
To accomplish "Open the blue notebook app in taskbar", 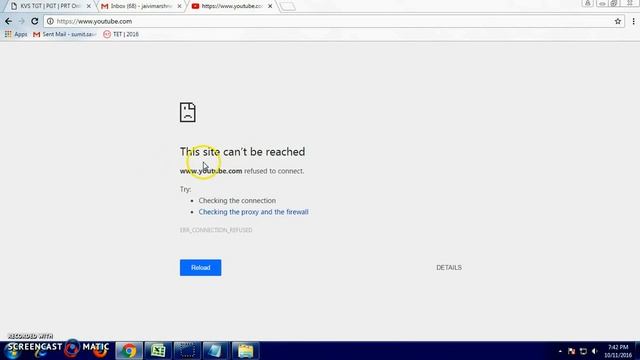I will [x=215, y=351].
